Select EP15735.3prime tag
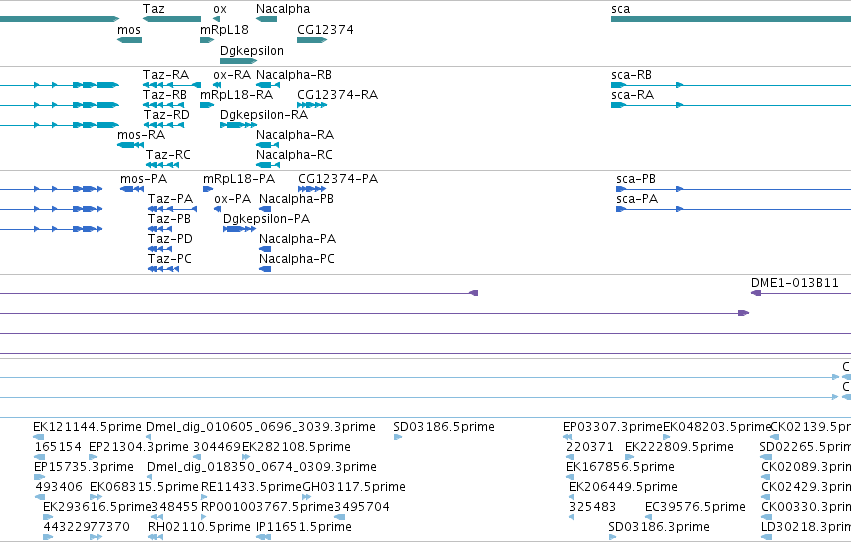 coord(40,477)
